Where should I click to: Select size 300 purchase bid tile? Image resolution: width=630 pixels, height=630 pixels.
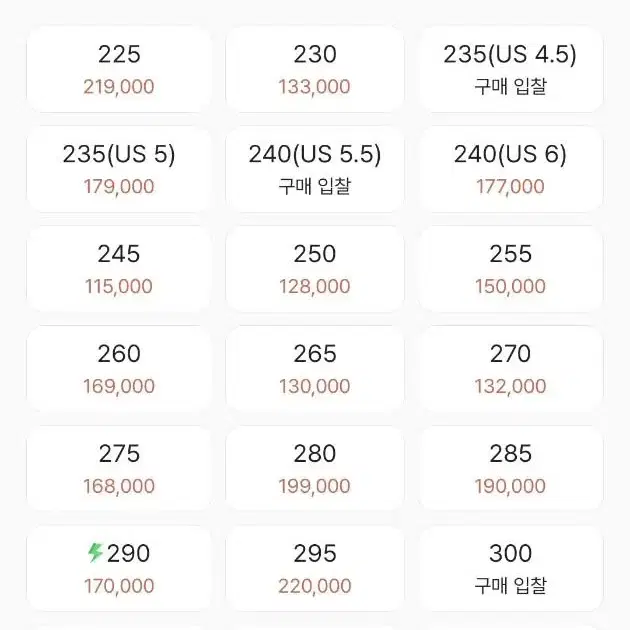point(510,569)
